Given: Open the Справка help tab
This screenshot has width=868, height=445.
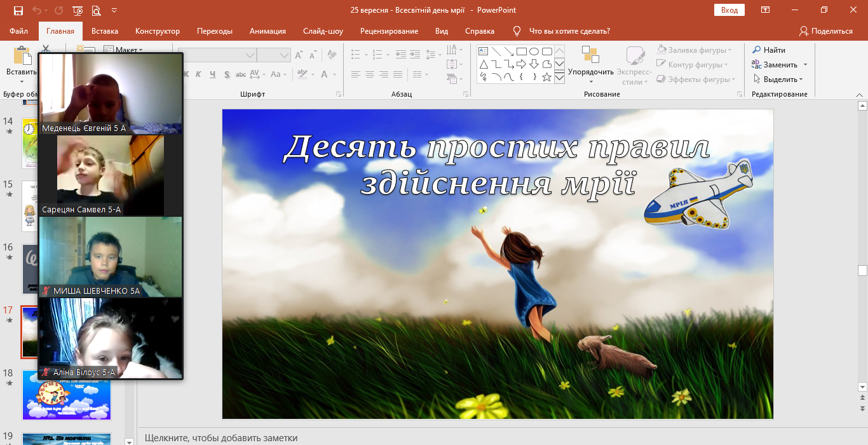Looking at the screenshot, I should [x=480, y=31].
